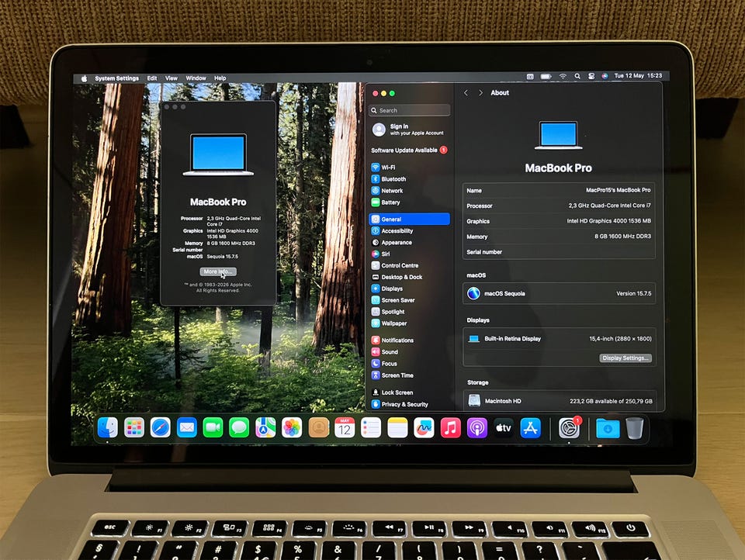
Task: Open the View menu
Action: [x=171, y=78]
